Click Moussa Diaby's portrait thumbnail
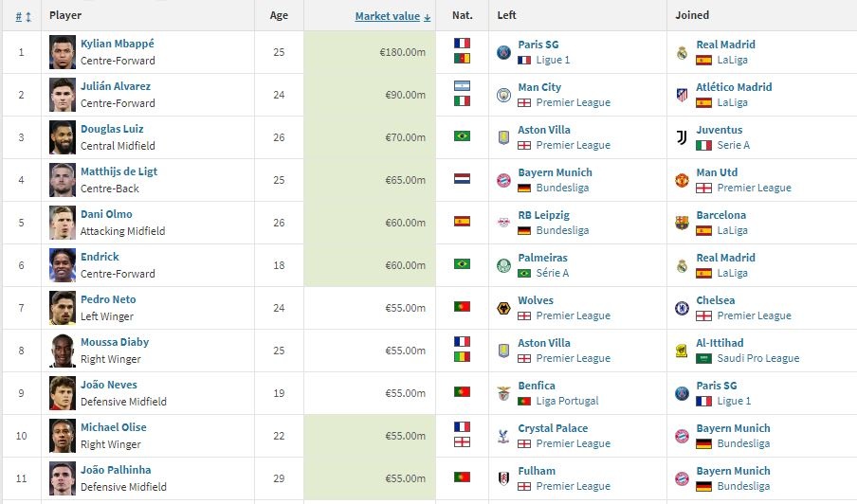 click(63, 351)
